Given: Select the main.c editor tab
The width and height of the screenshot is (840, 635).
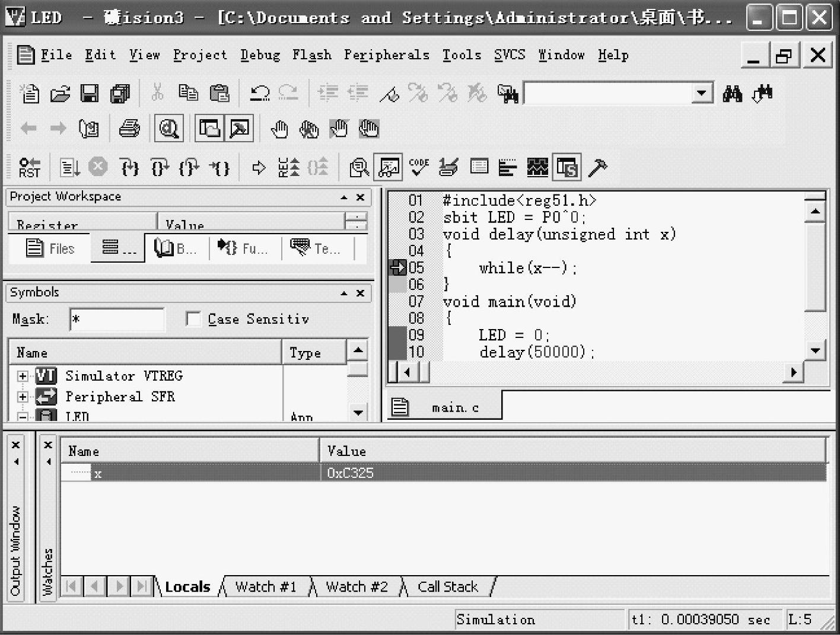Looking at the screenshot, I should click(445, 407).
